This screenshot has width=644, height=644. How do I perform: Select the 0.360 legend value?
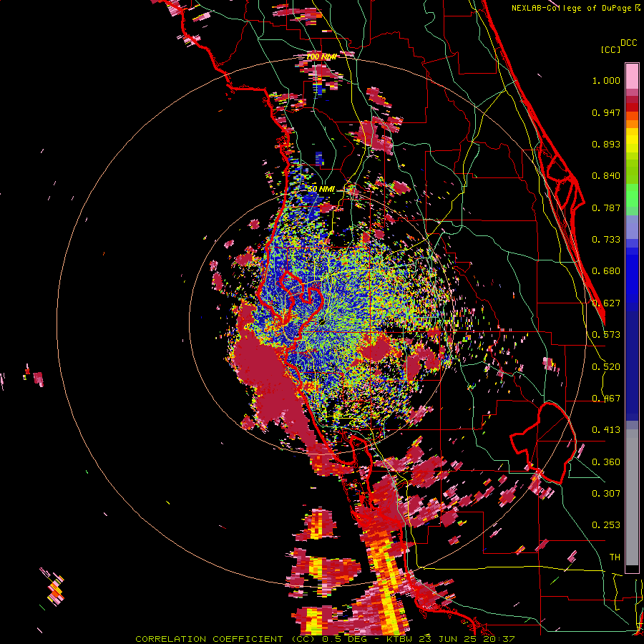pyautogui.click(x=606, y=462)
